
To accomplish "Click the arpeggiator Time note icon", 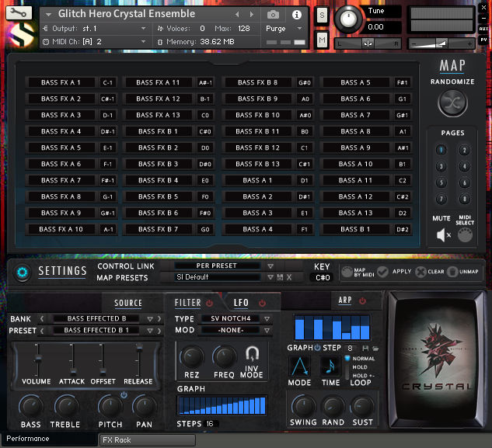I will (x=331, y=366).
